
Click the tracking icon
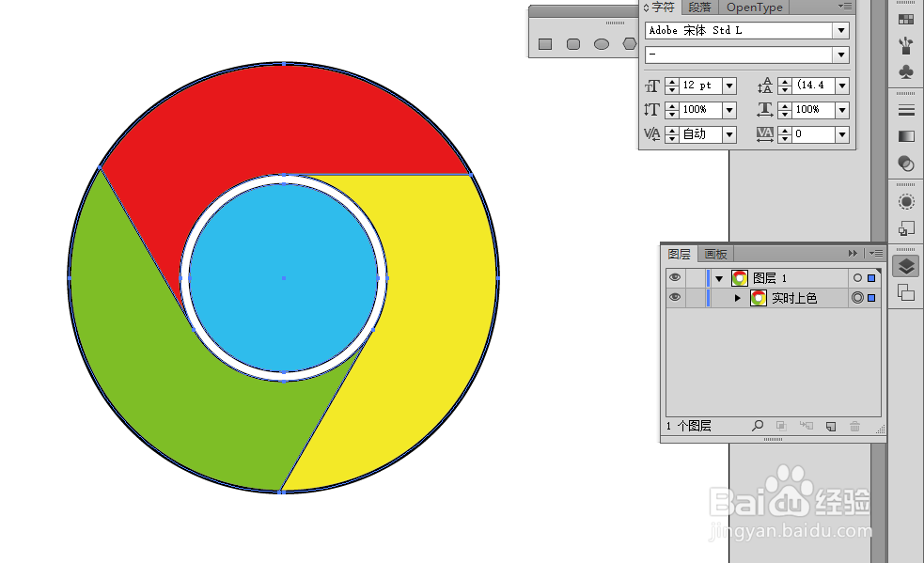click(765, 134)
